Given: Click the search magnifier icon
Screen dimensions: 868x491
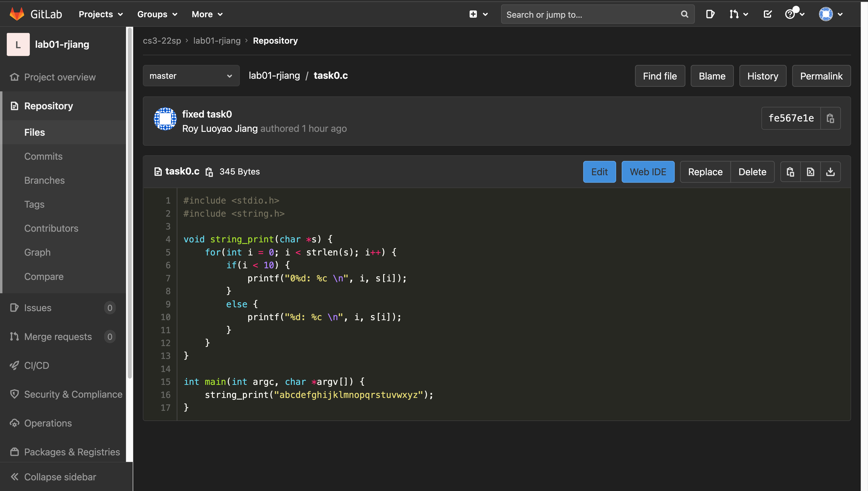Looking at the screenshot, I should coord(684,14).
